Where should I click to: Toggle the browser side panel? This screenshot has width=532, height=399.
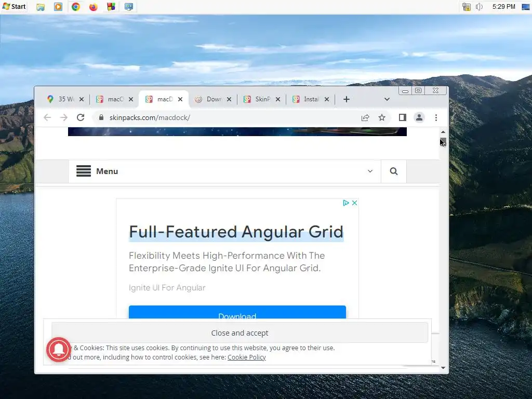pos(403,117)
